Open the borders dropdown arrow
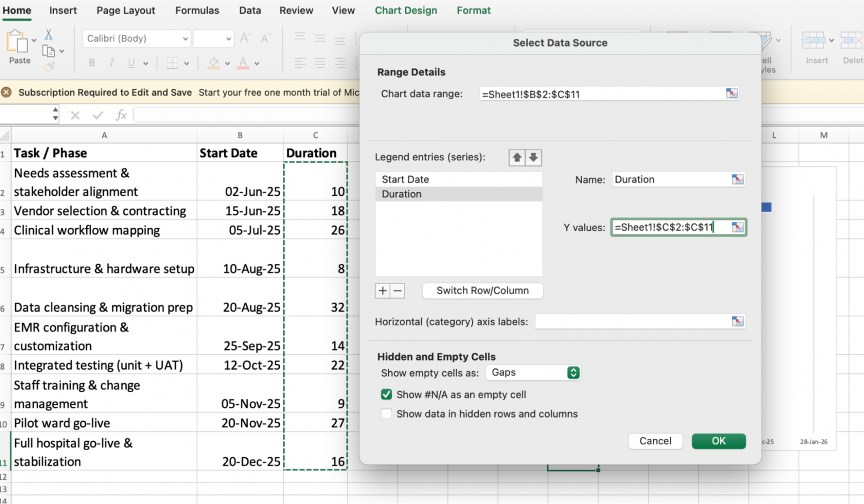Viewport: 864px width, 504px height. [186, 63]
